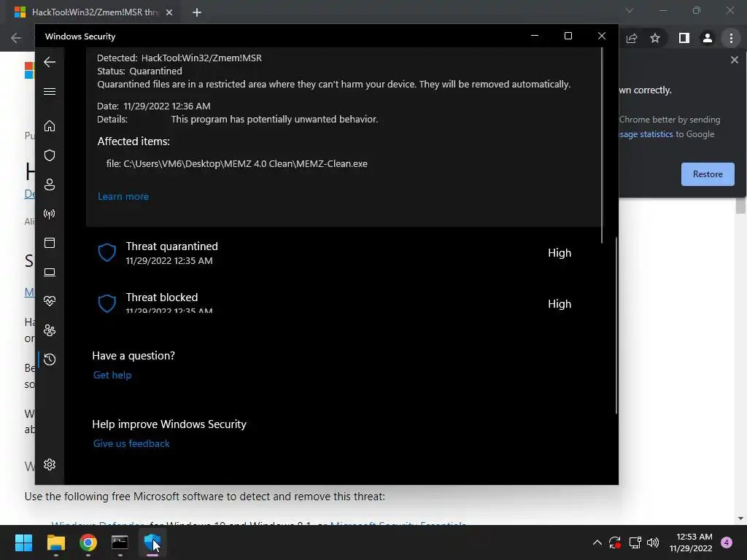747x560 pixels.
Task: Bookmark this page with star icon
Action: (x=655, y=38)
